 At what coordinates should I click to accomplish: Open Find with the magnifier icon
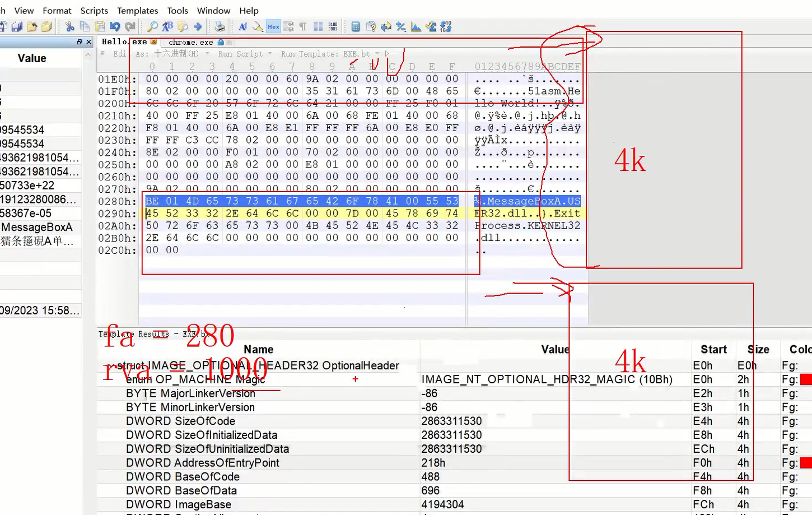pos(152,26)
